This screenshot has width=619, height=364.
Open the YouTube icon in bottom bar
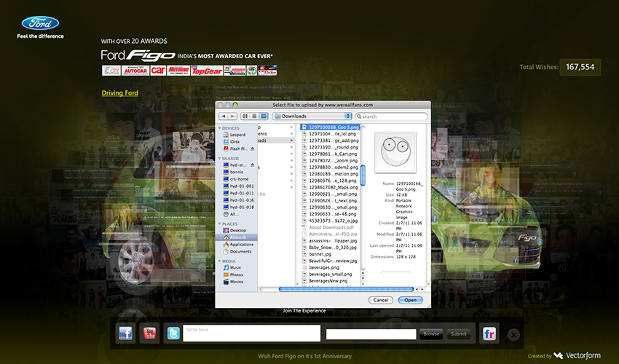tap(149, 333)
